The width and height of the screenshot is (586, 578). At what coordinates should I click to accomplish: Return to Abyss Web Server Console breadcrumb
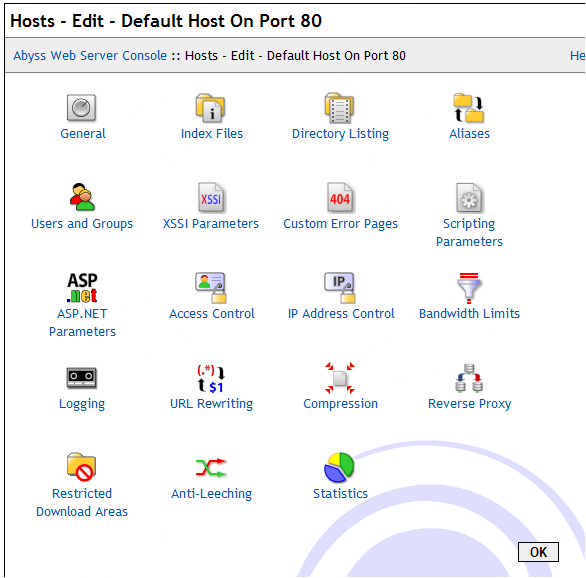(x=90, y=56)
